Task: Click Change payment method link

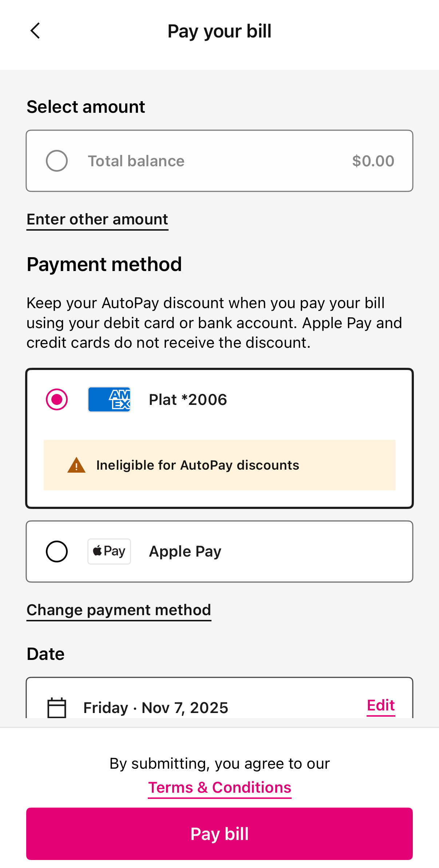Action: pyautogui.click(x=119, y=610)
